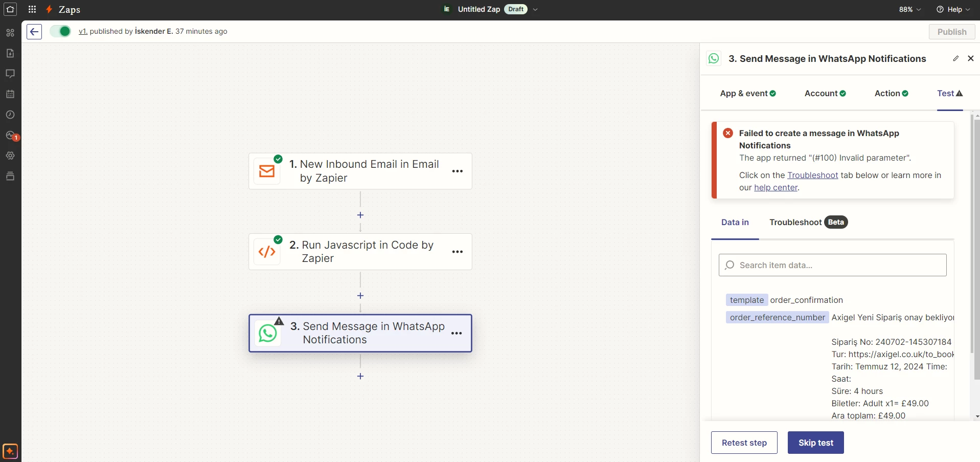
Task: Switch to Action tab
Action: click(x=891, y=93)
